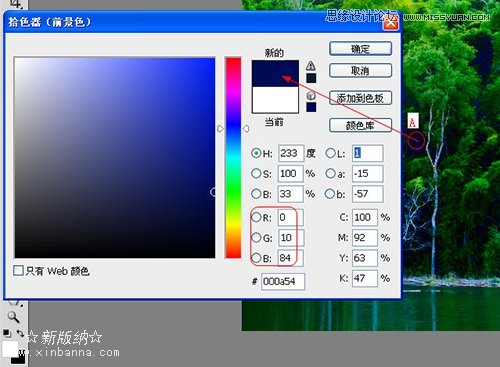Select the Lab b radio button
The height and width of the screenshot is (367, 500).
point(330,194)
